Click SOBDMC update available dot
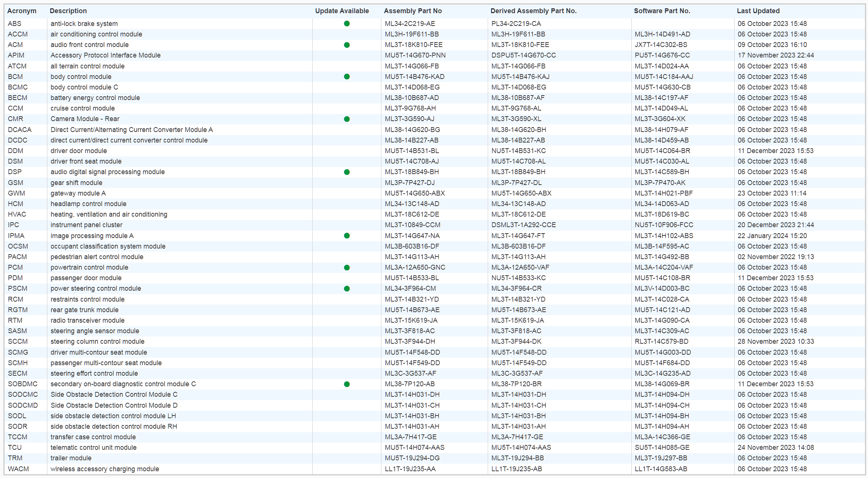The width and height of the screenshot is (868, 478). point(346,384)
